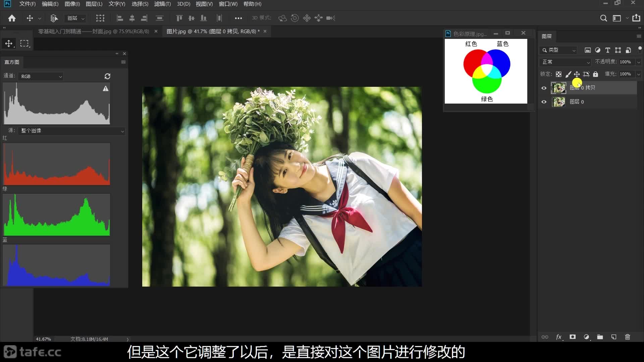Create new group folder icon
Viewport: 644px width, 362px height.
click(x=600, y=337)
